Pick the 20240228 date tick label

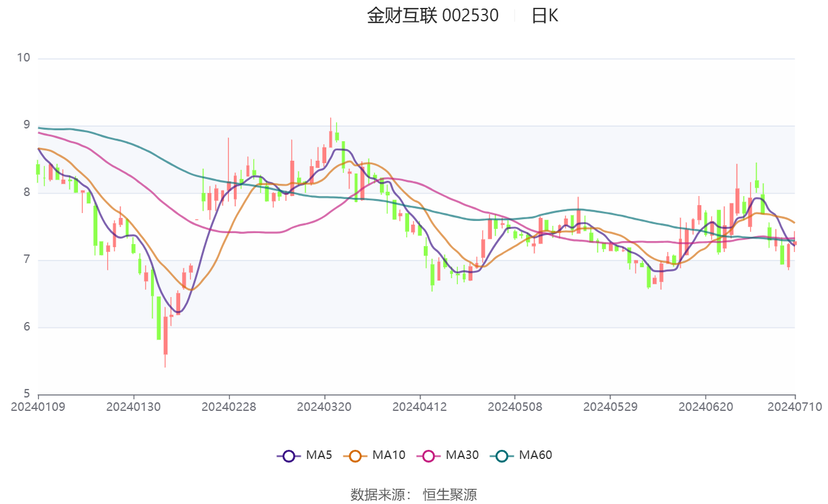coord(229,407)
